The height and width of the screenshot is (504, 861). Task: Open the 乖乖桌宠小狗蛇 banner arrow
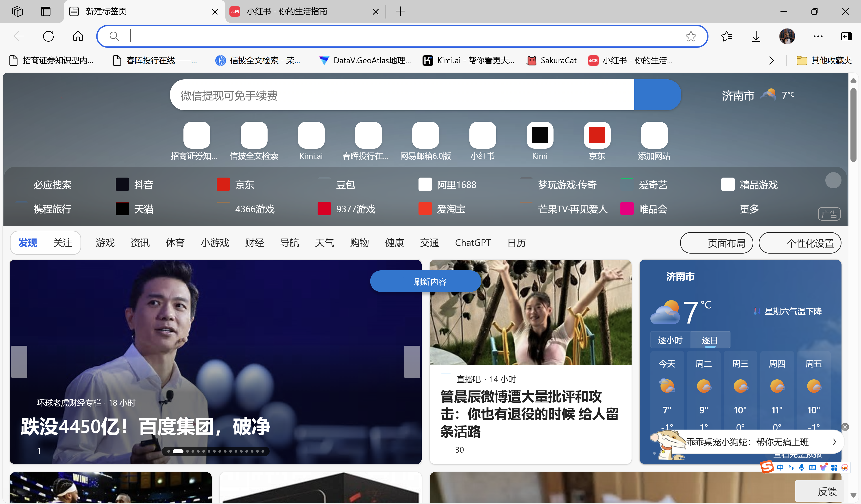pos(834,441)
